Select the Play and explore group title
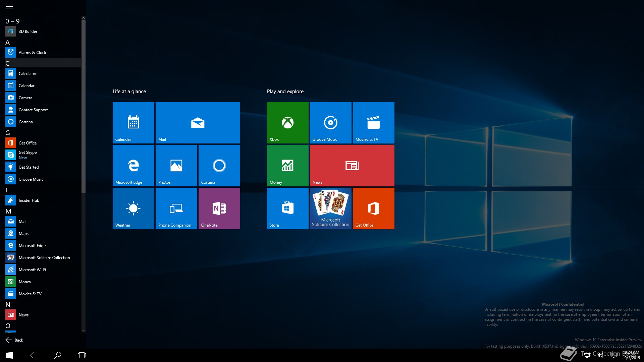 [285, 92]
